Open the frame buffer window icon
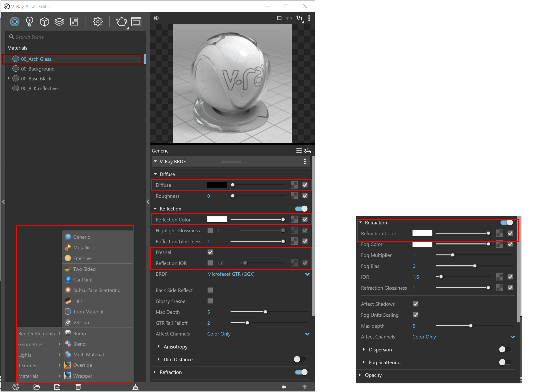Screen dimensions: 555x392 pyautogui.click(x=136, y=22)
